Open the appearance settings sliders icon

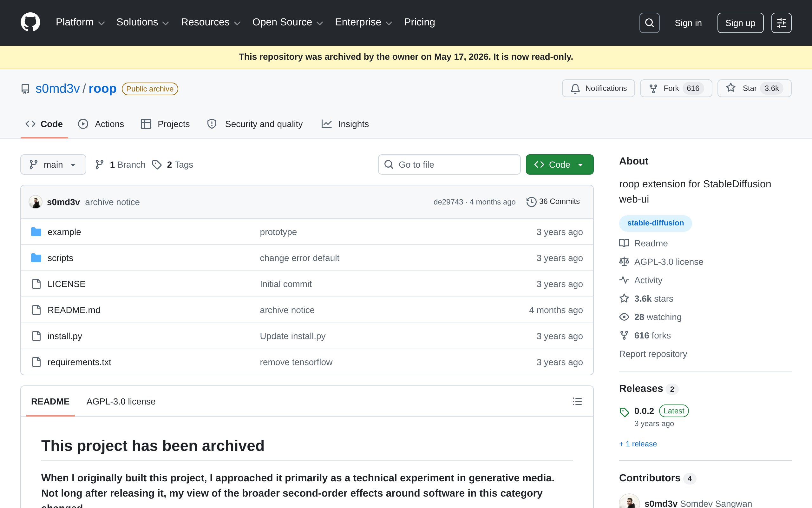click(x=781, y=23)
